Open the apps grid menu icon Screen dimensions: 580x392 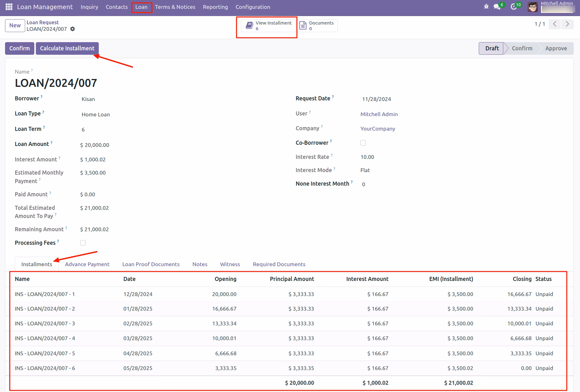click(9, 7)
